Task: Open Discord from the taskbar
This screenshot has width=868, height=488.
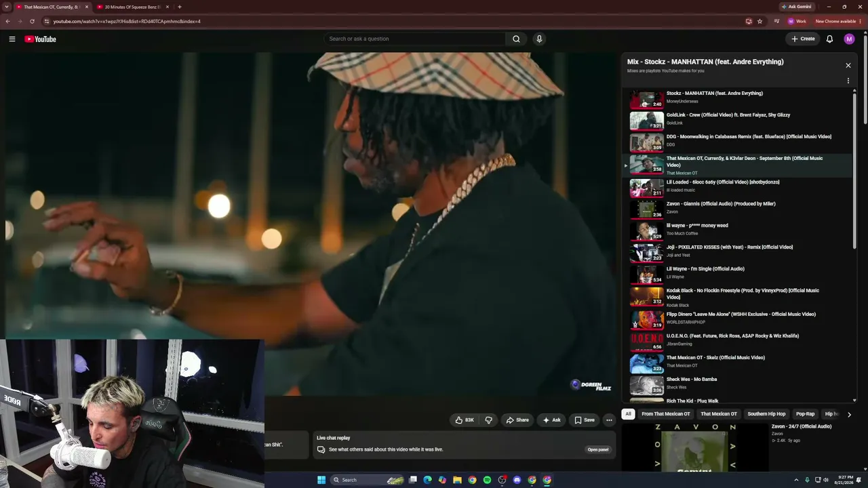Action: [517, 480]
